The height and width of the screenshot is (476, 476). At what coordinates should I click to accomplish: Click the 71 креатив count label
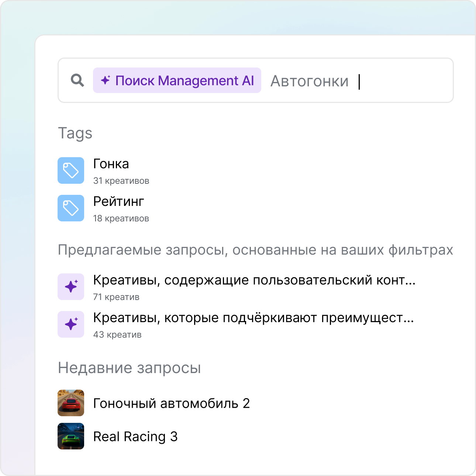click(116, 297)
